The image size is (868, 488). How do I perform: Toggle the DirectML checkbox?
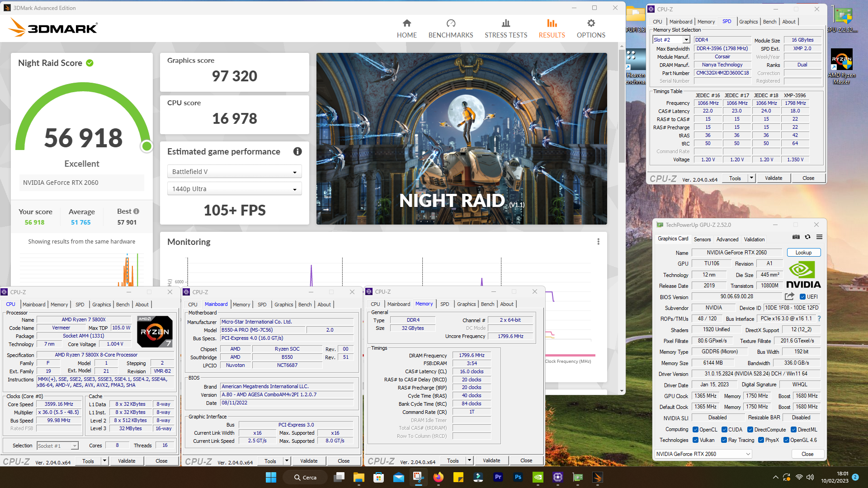point(793,430)
